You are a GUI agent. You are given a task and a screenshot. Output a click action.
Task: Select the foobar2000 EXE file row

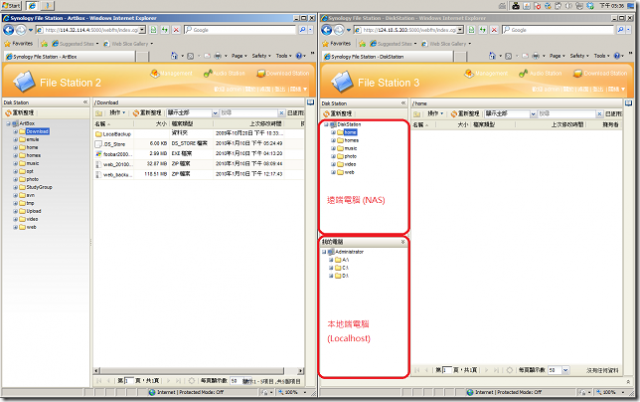point(198,154)
